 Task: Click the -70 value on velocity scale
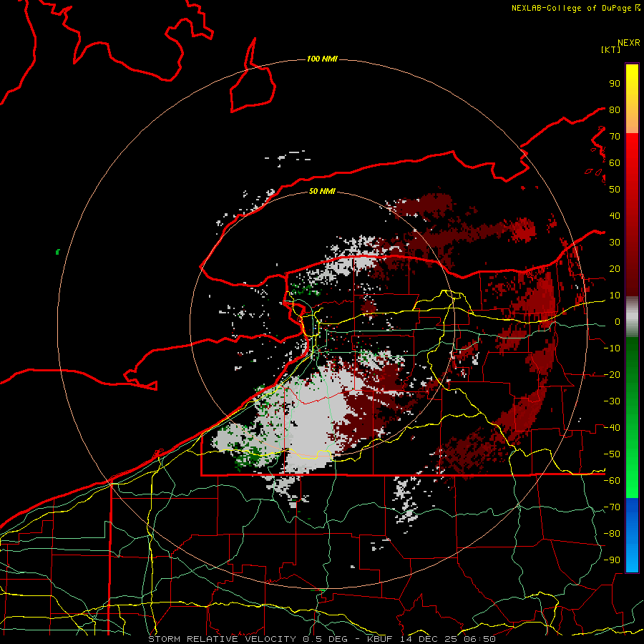pyautogui.click(x=612, y=507)
